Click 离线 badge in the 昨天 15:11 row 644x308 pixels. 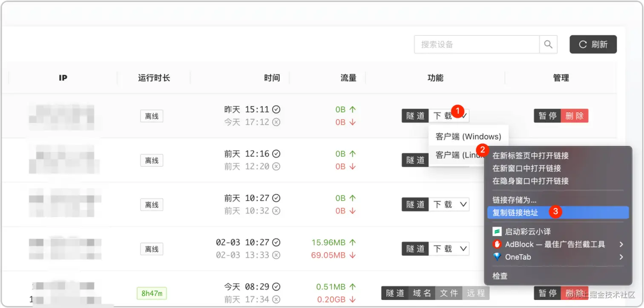coord(152,116)
